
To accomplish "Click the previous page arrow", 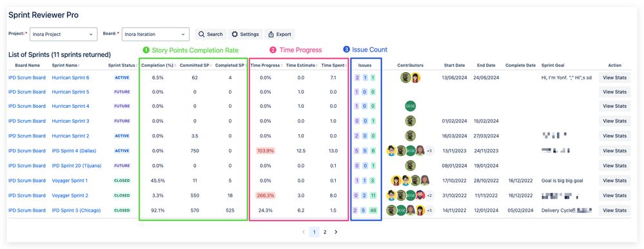I will (x=304, y=232).
